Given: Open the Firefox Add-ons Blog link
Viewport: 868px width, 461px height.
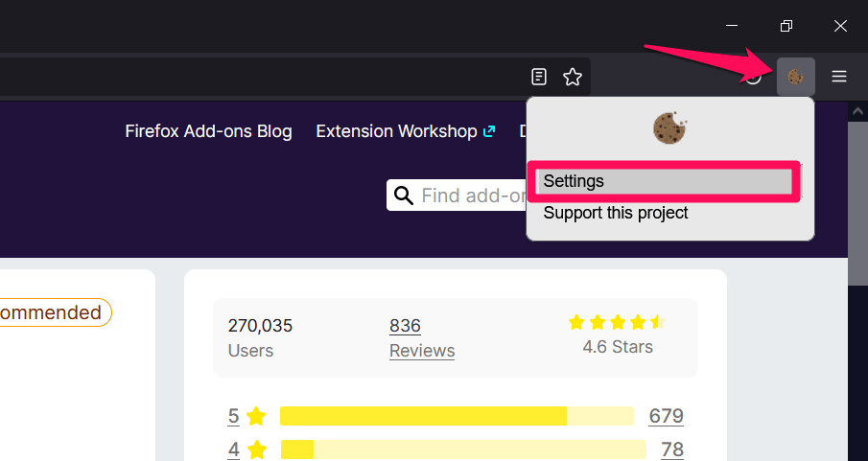Looking at the screenshot, I should (208, 131).
